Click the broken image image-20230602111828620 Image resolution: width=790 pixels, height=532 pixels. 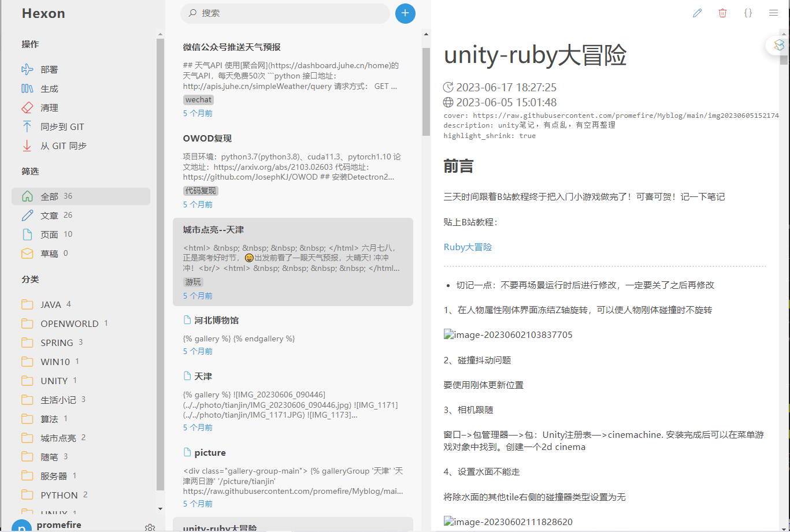click(508, 522)
